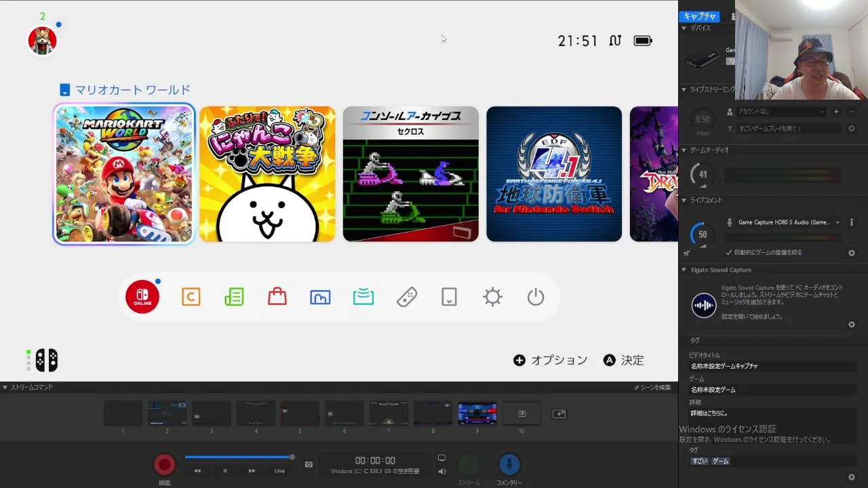The image size is (868, 488).
Task: Move the playback timeline slider handle
Action: pos(292,457)
